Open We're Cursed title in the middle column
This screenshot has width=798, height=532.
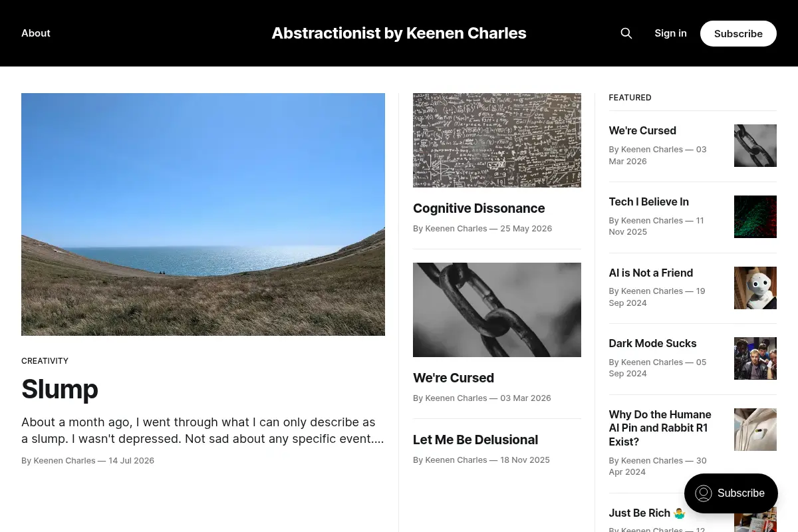tap(454, 378)
